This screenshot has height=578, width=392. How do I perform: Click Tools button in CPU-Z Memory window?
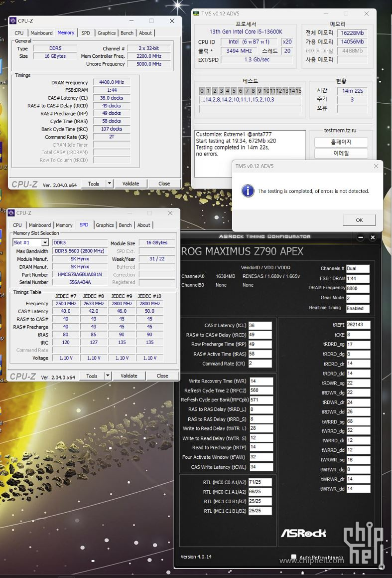pos(94,184)
